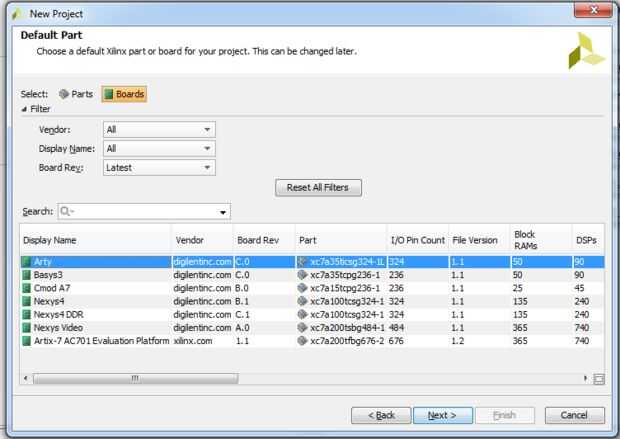This screenshot has height=439, width=620.
Task: Click the Nexys Video board icon
Action: (x=26, y=327)
